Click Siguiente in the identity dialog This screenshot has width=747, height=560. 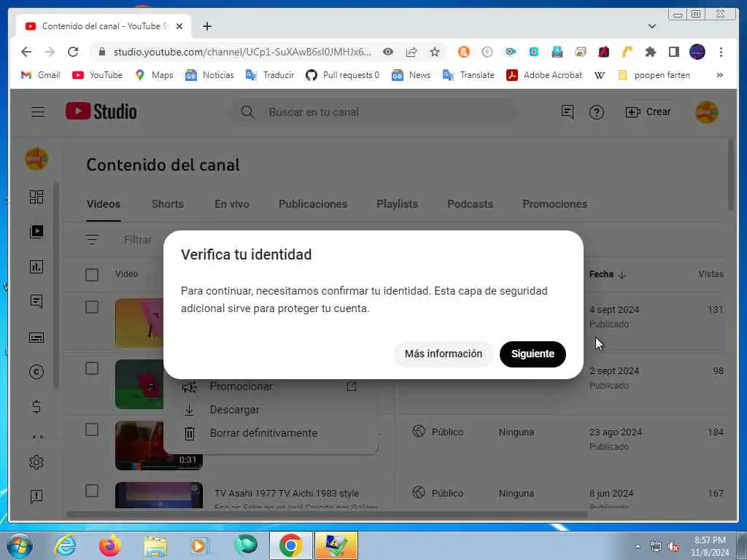coord(533,354)
